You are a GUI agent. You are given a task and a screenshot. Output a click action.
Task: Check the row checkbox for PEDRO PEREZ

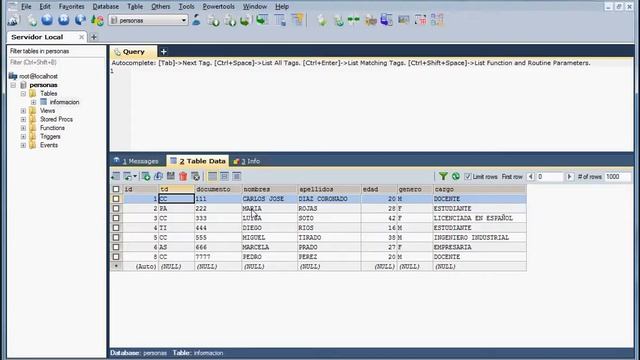tap(116, 257)
